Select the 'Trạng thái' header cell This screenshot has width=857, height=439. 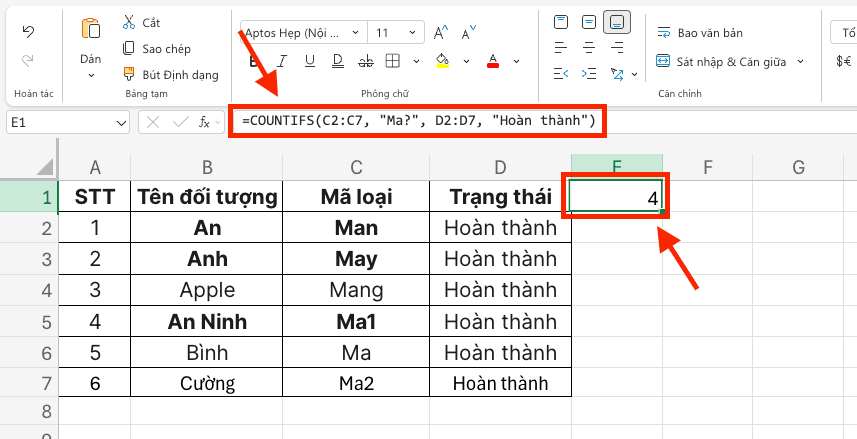tap(500, 196)
